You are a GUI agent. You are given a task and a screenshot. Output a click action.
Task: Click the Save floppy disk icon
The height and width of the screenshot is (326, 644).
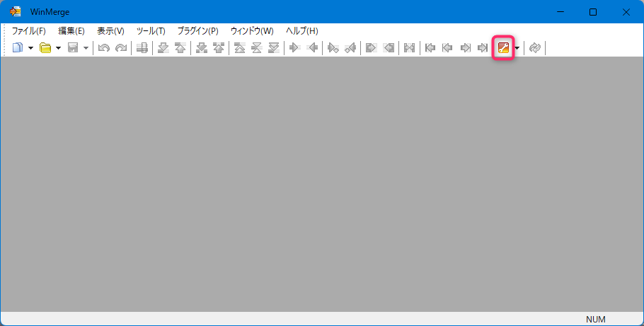[x=73, y=48]
